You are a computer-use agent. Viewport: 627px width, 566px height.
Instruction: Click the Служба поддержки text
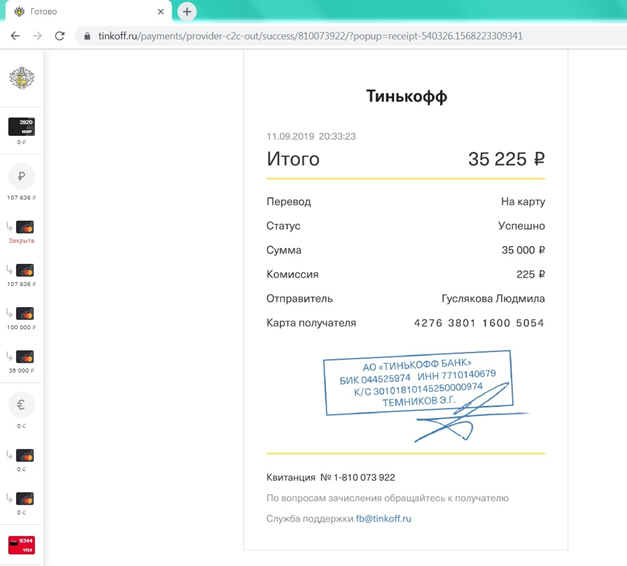pyautogui.click(x=310, y=519)
